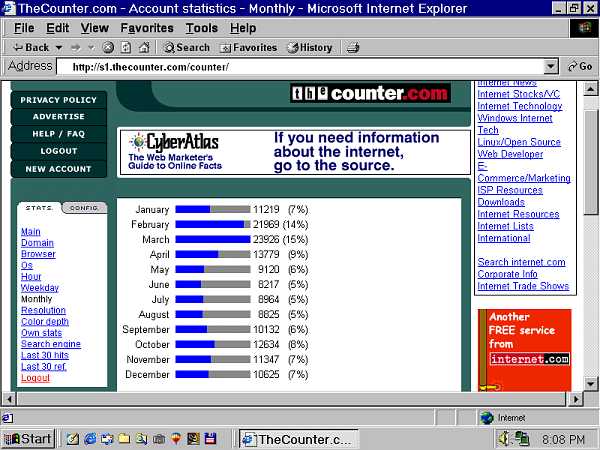This screenshot has height=450, width=600.
Task: Open the Browser stats link
Action: (38, 254)
